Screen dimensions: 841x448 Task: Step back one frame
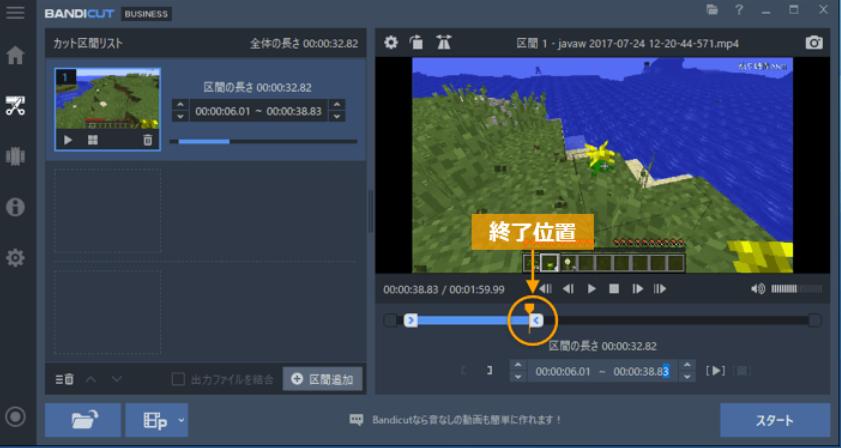[568, 289]
